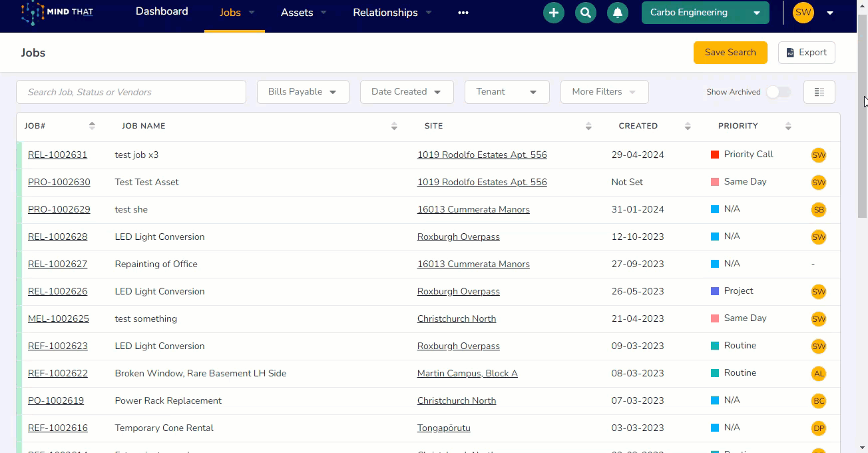868x453 pixels.
Task: Click 'Power Rack Replacement' job name
Action: coord(168,401)
